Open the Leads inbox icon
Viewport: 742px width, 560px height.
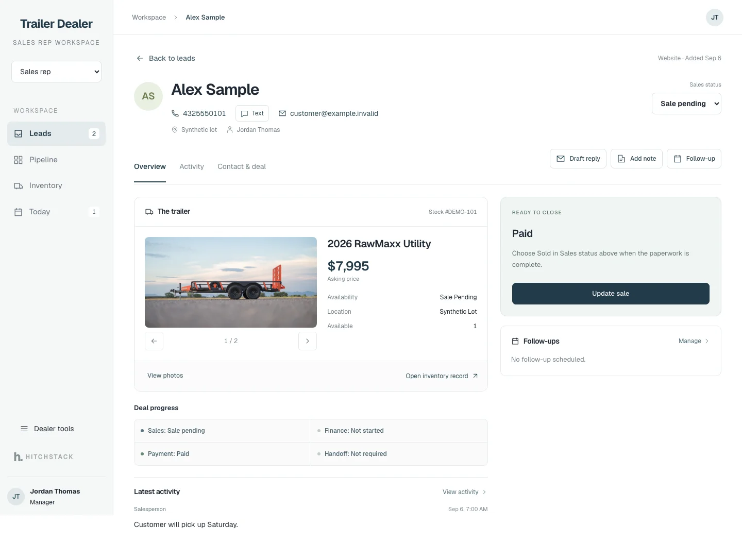tap(19, 133)
